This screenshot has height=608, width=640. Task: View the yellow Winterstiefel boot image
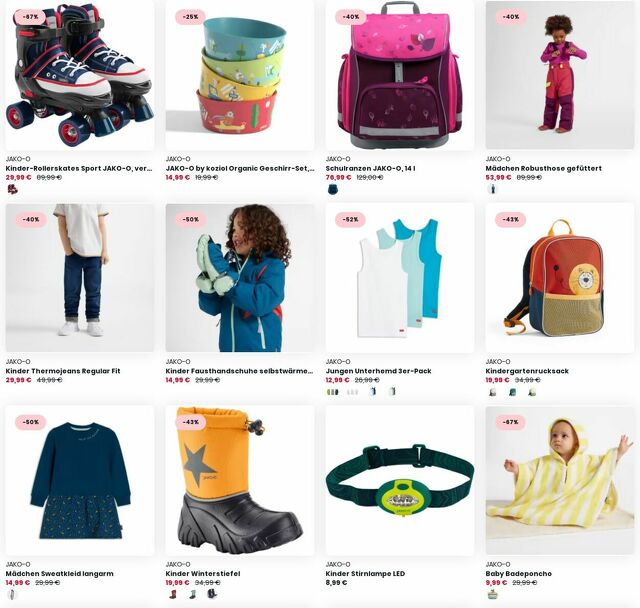240,480
